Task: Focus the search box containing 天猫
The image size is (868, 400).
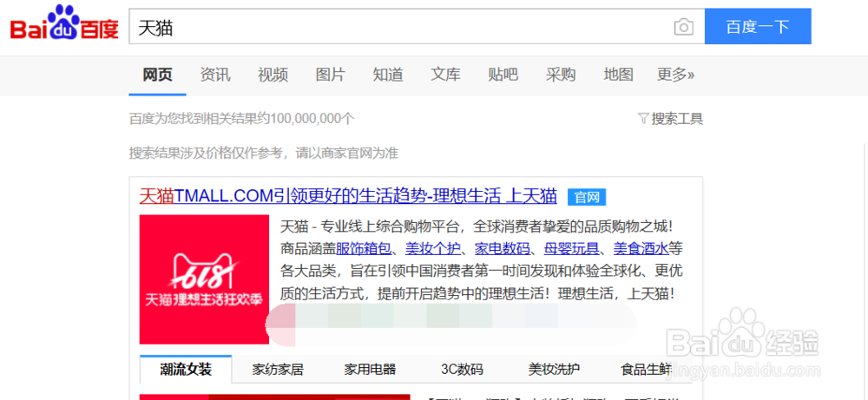Action: coord(417,27)
